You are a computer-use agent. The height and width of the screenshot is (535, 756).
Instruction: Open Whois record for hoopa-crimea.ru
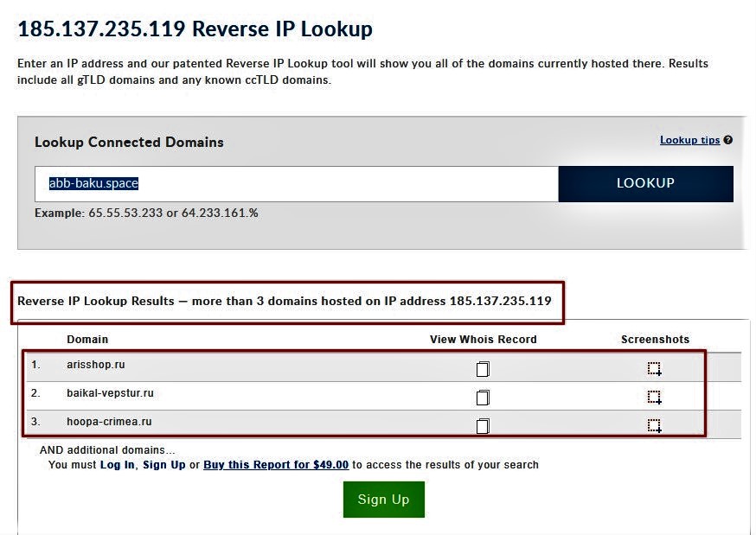coord(483,425)
